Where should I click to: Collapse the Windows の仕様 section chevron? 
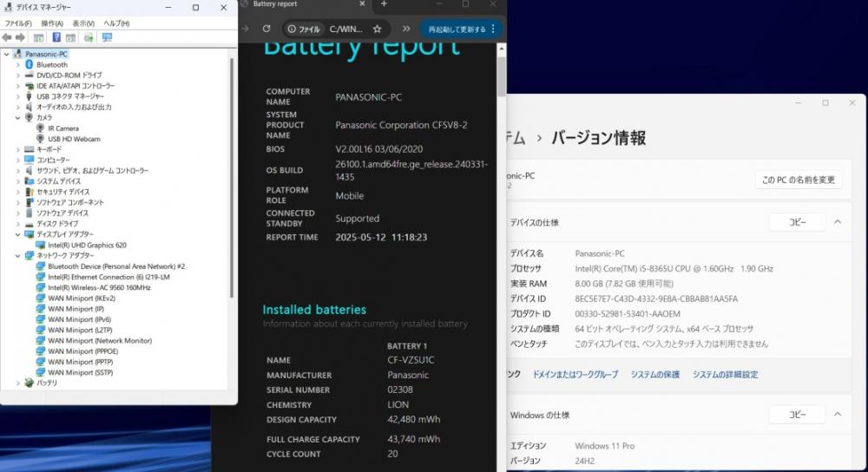(838, 414)
